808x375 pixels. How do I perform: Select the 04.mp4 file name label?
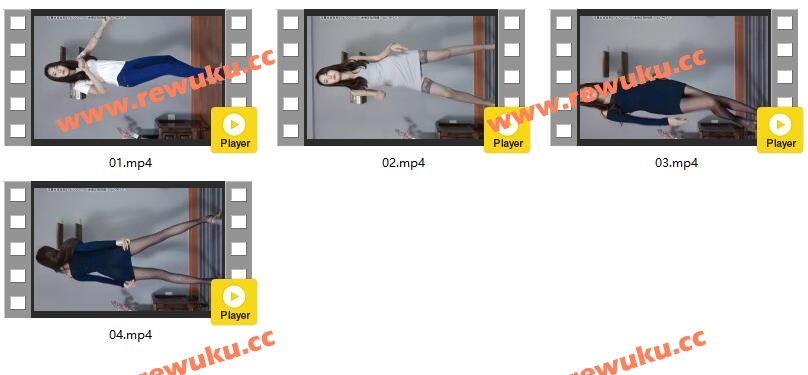pyautogui.click(x=130, y=335)
